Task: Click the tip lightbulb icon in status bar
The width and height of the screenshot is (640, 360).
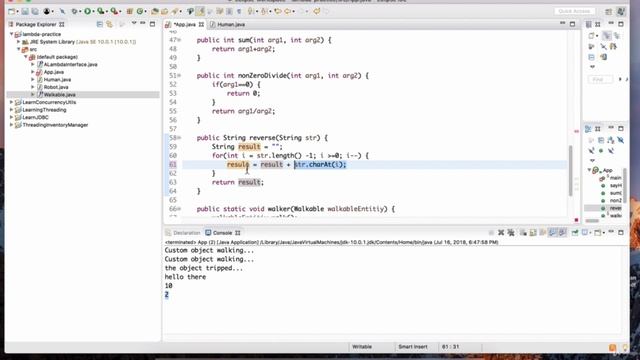Action: [625, 347]
